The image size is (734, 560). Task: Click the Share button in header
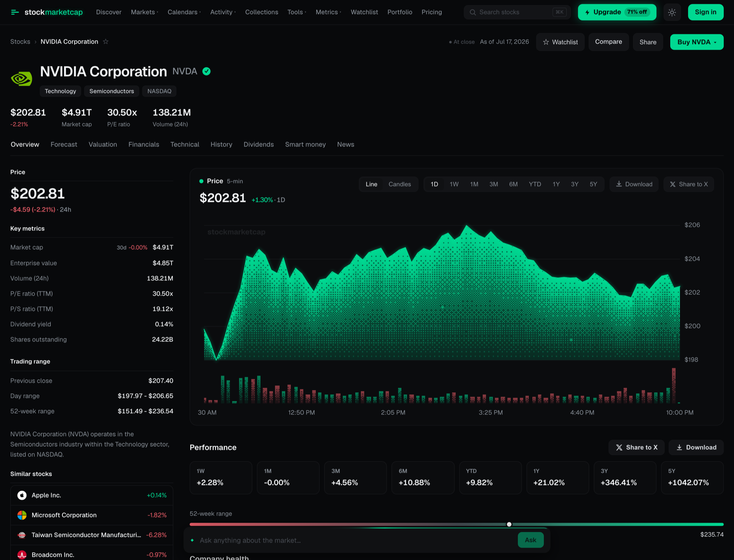648,42
